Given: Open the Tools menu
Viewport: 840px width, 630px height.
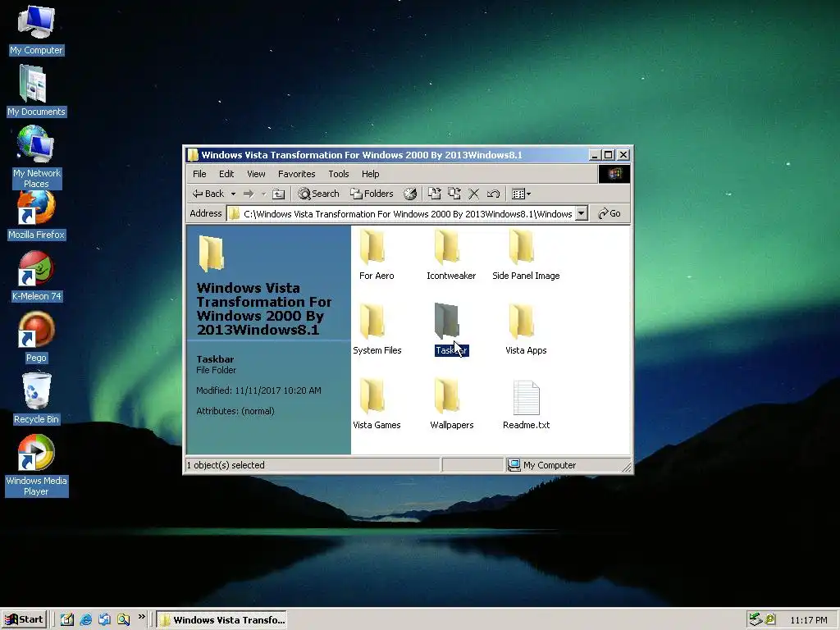Looking at the screenshot, I should (x=338, y=174).
